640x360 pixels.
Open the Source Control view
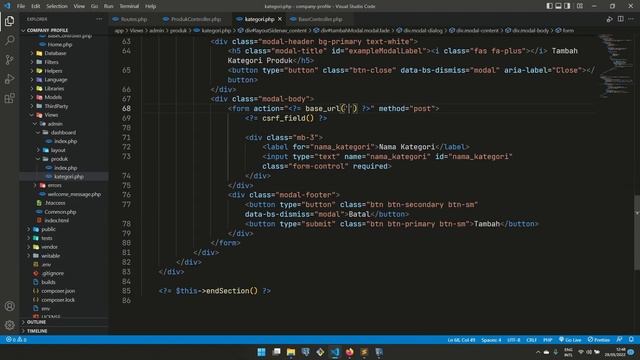[9, 60]
